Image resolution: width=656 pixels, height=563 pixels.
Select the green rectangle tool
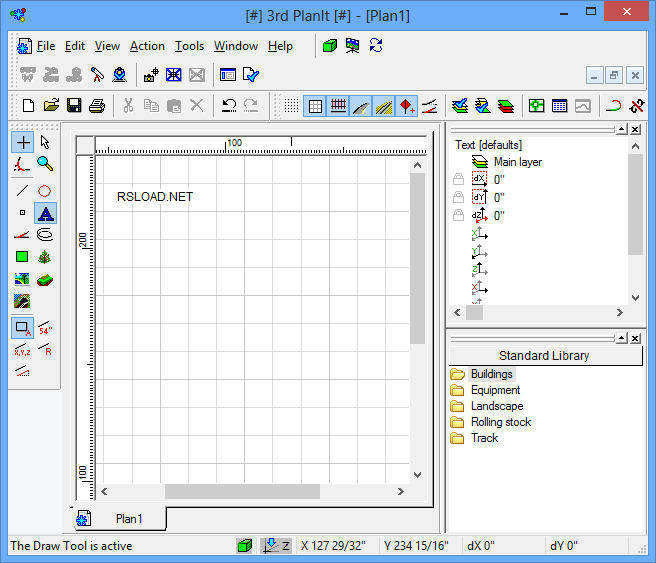pyautogui.click(x=22, y=256)
